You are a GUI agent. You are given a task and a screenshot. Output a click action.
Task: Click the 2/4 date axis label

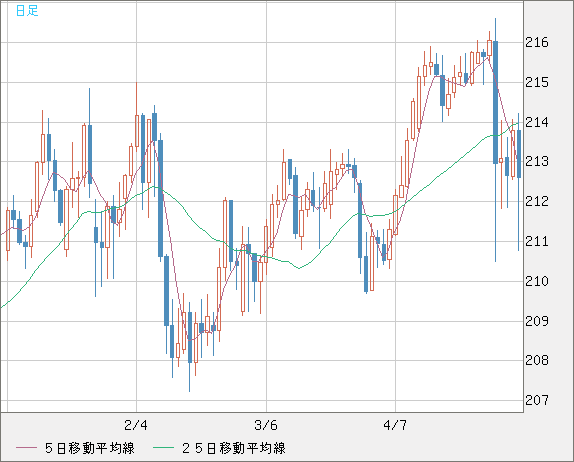coord(136,425)
